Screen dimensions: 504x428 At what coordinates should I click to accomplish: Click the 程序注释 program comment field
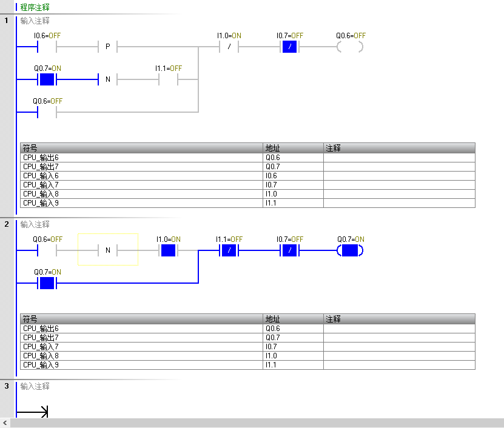[35, 8]
